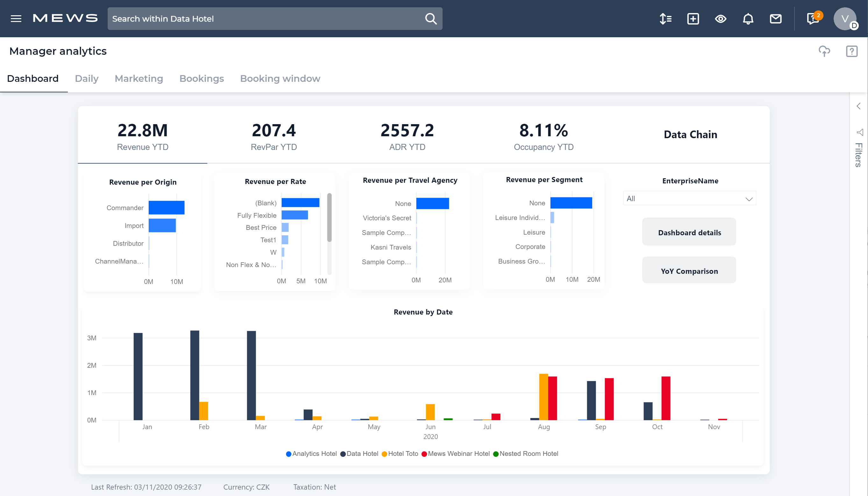Select Hotel Toto legend color swatch
Screen dimensions: 868x496
[x=385, y=454]
